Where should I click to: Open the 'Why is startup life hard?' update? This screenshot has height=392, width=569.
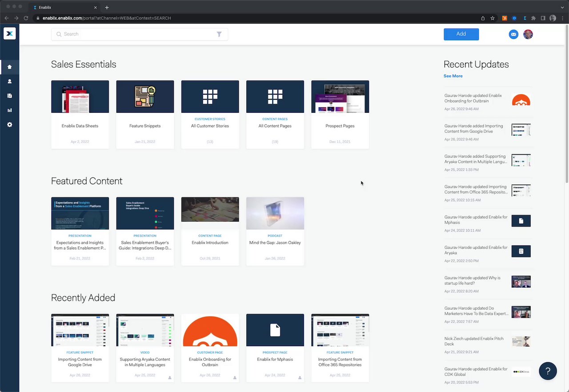[x=487, y=284]
